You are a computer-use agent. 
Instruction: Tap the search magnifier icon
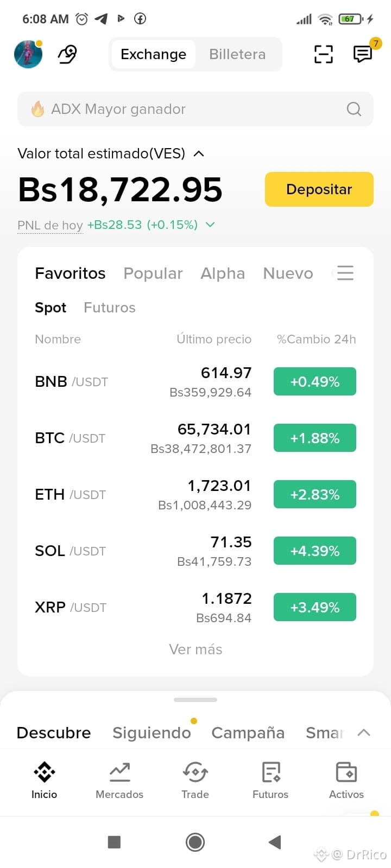click(354, 109)
